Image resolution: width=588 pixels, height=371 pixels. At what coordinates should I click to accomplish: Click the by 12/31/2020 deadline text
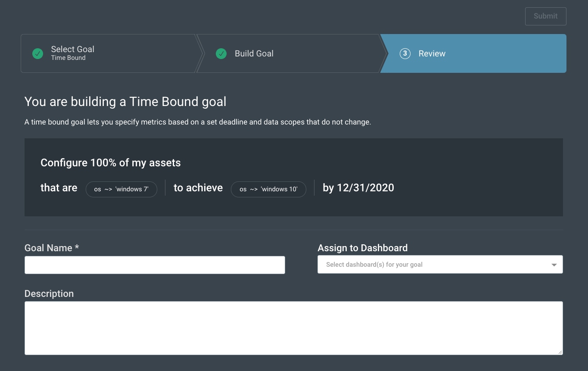358,188
